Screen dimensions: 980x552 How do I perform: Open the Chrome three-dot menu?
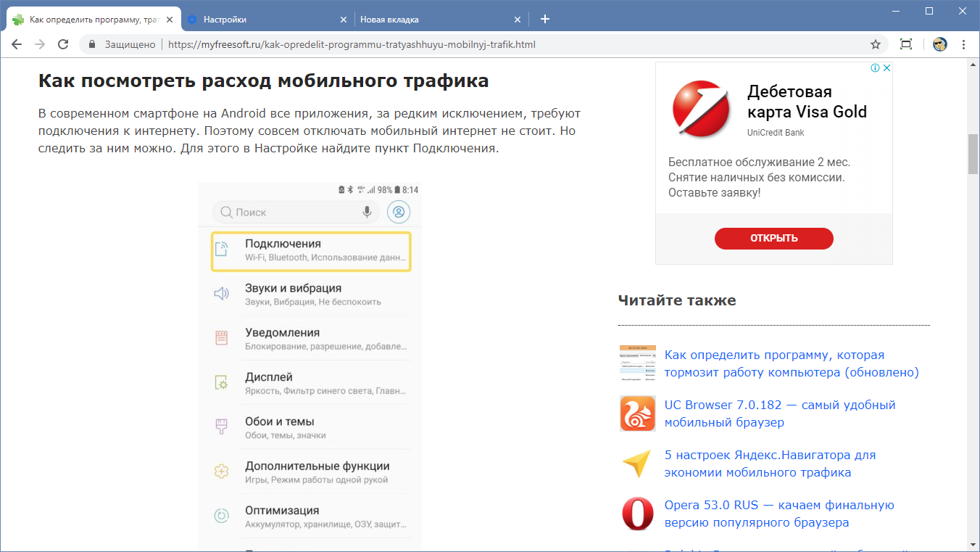click(x=963, y=44)
